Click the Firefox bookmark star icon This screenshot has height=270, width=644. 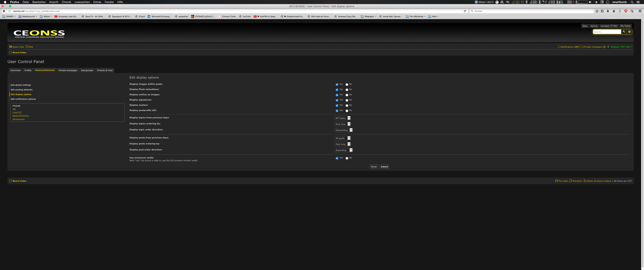pyautogui.click(x=597, y=11)
